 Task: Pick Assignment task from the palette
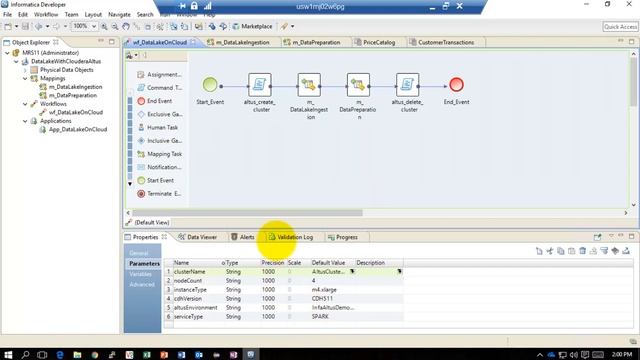[x=159, y=74]
